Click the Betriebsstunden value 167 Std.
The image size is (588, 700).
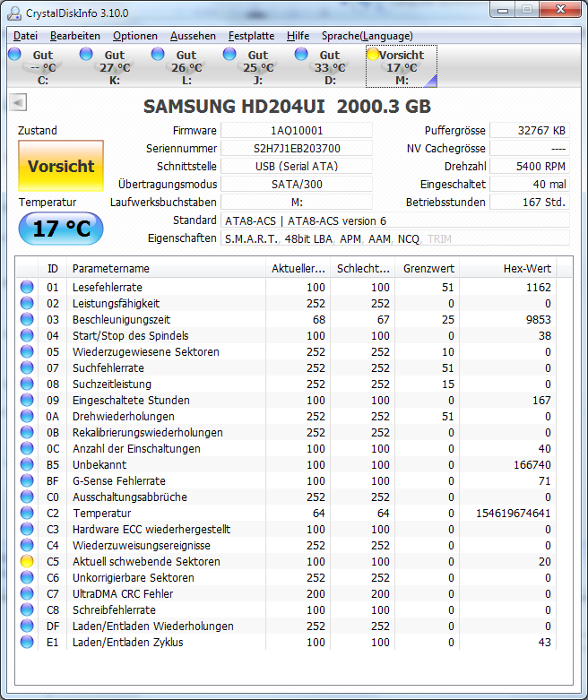(x=530, y=202)
